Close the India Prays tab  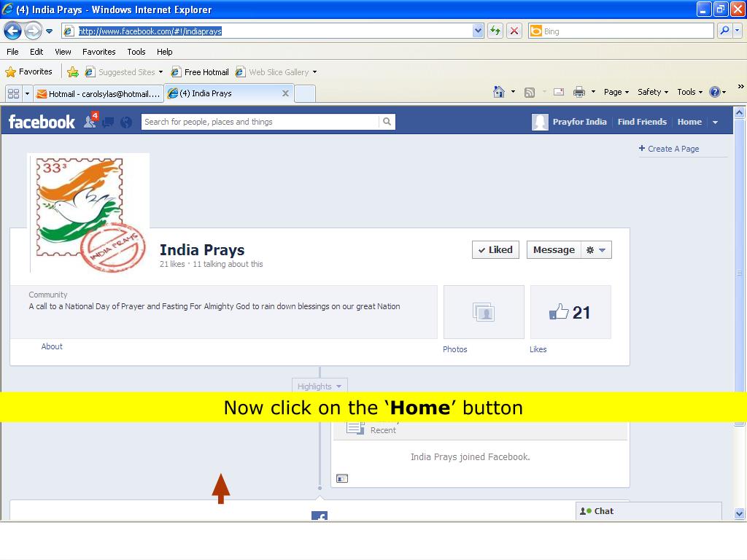click(x=285, y=93)
